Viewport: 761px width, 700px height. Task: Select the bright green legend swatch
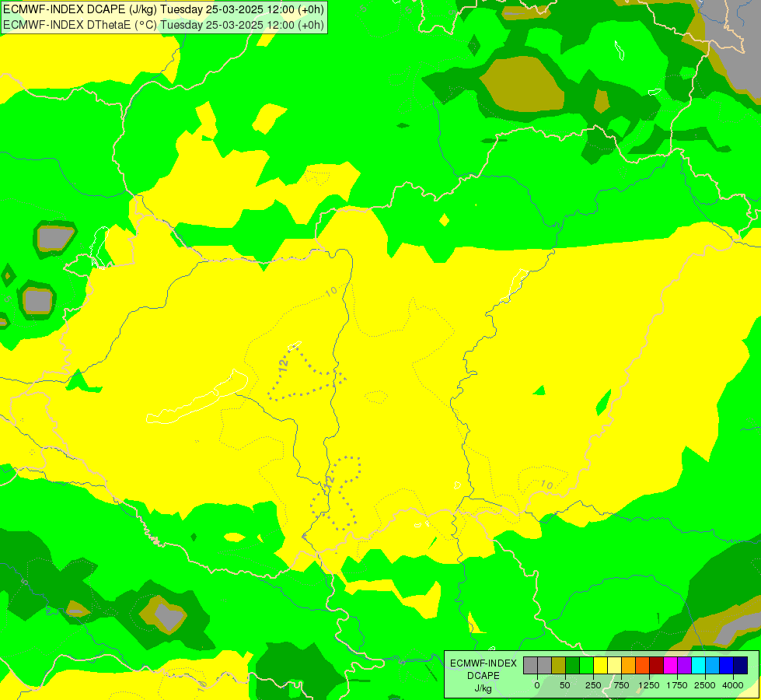tap(586, 665)
